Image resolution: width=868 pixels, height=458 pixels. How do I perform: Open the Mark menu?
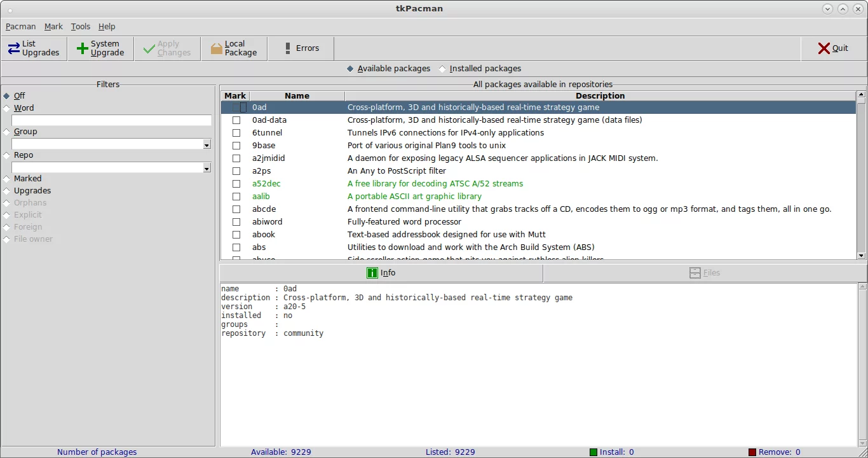[x=53, y=27]
